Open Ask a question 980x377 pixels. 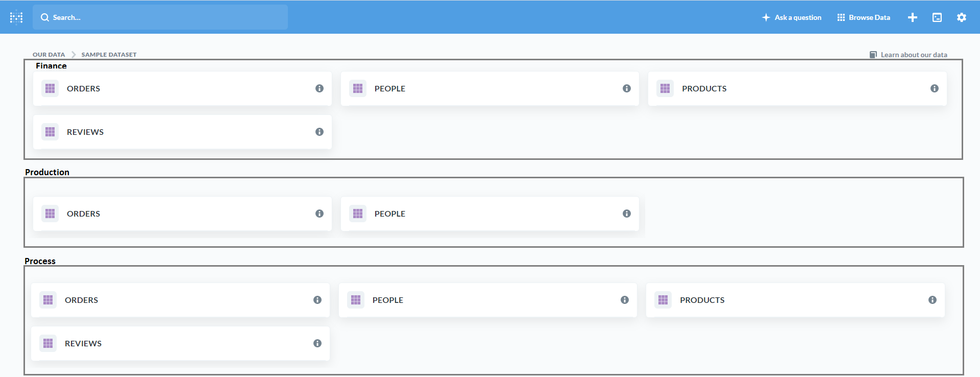(x=791, y=17)
